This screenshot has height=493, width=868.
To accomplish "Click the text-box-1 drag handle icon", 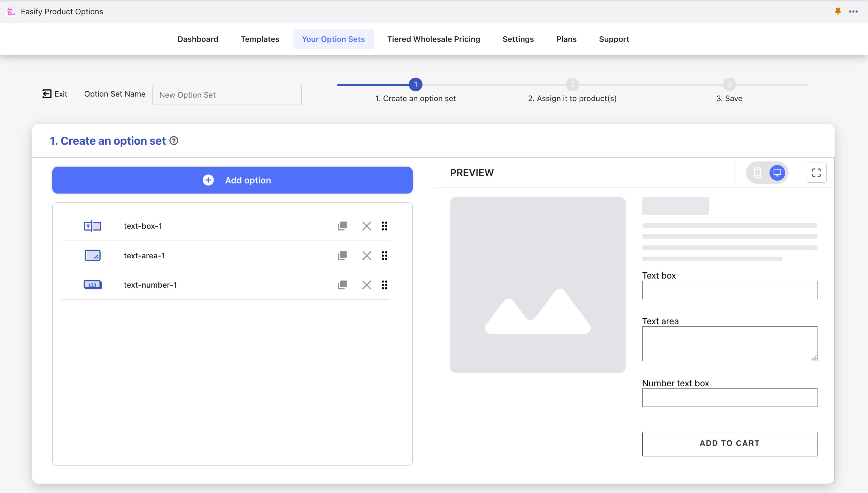I will tap(385, 226).
